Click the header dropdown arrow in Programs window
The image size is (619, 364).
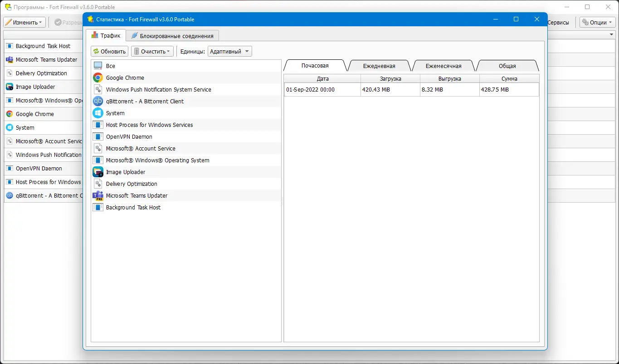click(x=611, y=35)
